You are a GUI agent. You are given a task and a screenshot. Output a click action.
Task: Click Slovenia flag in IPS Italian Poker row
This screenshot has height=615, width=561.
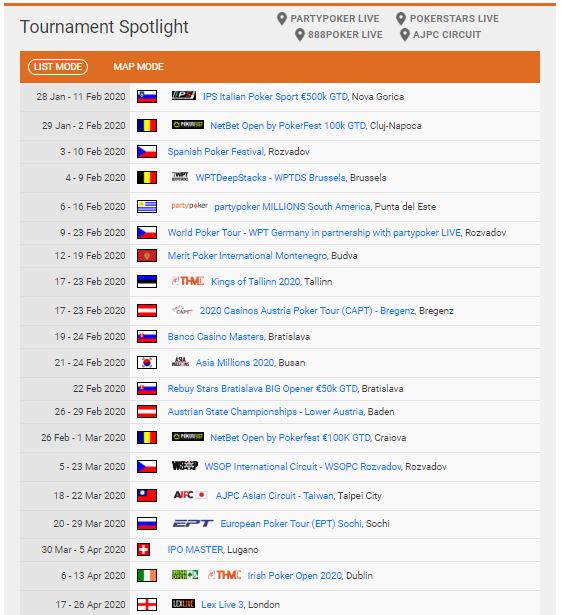[x=147, y=96]
